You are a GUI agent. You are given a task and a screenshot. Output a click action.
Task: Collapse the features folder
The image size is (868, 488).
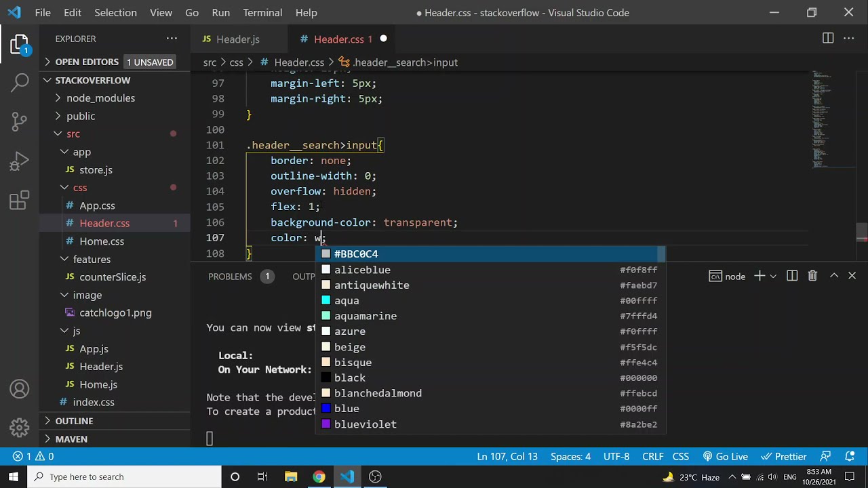[x=92, y=259]
